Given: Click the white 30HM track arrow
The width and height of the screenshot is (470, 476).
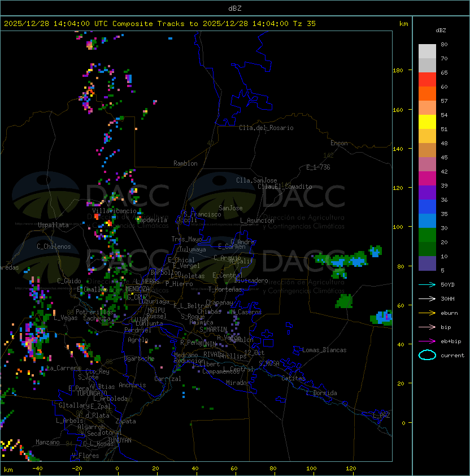Looking at the screenshot, I should pos(427,298).
